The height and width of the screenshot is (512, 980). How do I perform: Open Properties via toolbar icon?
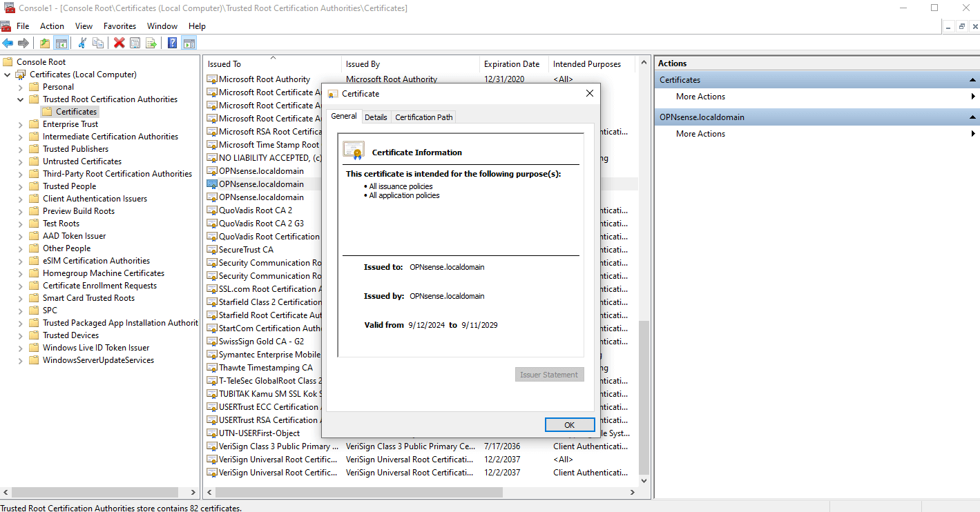[x=135, y=43]
